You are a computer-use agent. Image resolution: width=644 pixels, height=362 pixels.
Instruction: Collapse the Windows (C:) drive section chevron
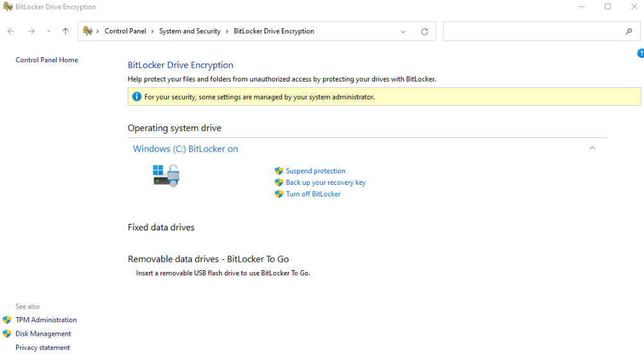(x=592, y=148)
